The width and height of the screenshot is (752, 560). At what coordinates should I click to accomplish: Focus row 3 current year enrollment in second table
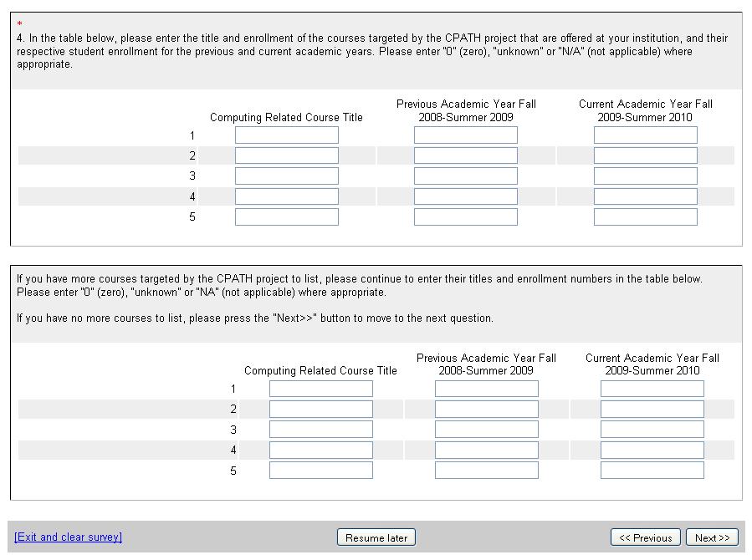(x=652, y=429)
